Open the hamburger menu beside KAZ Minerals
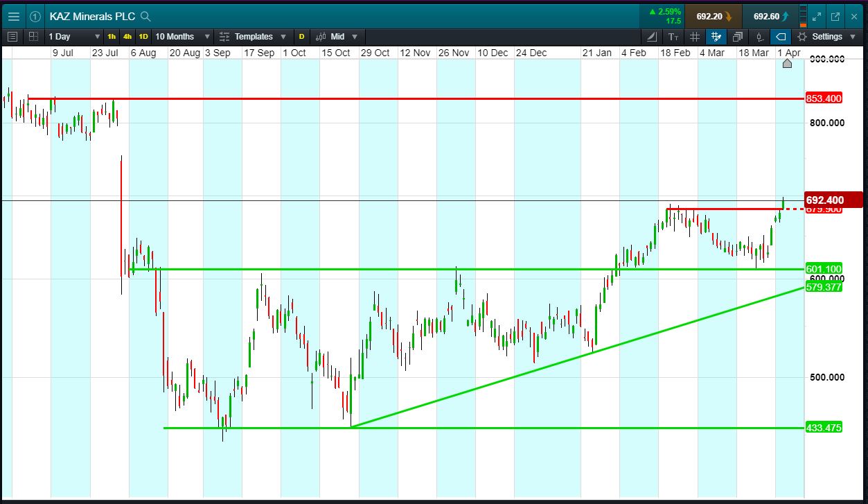 click(x=13, y=16)
